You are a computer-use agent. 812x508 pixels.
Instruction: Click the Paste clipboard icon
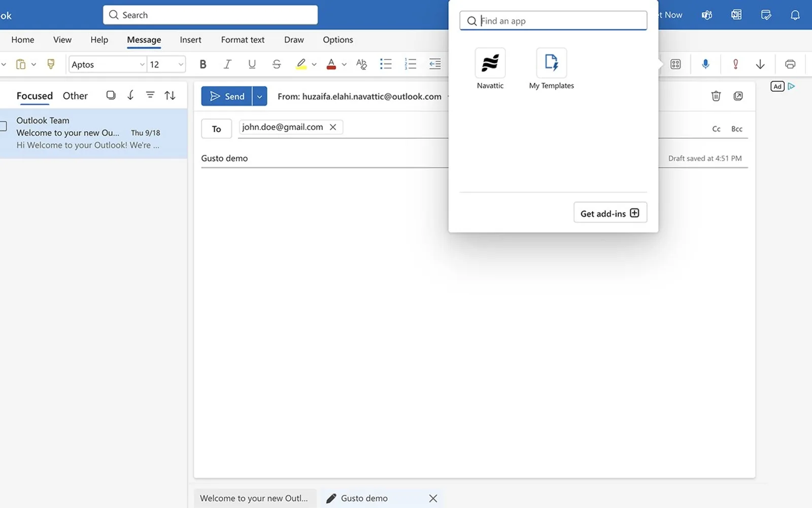point(21,64)
